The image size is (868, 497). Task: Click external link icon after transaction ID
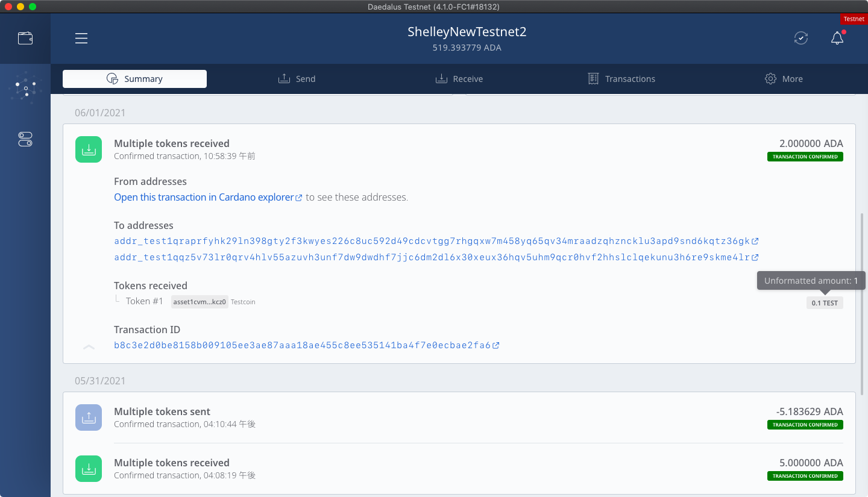click(496, 346)
